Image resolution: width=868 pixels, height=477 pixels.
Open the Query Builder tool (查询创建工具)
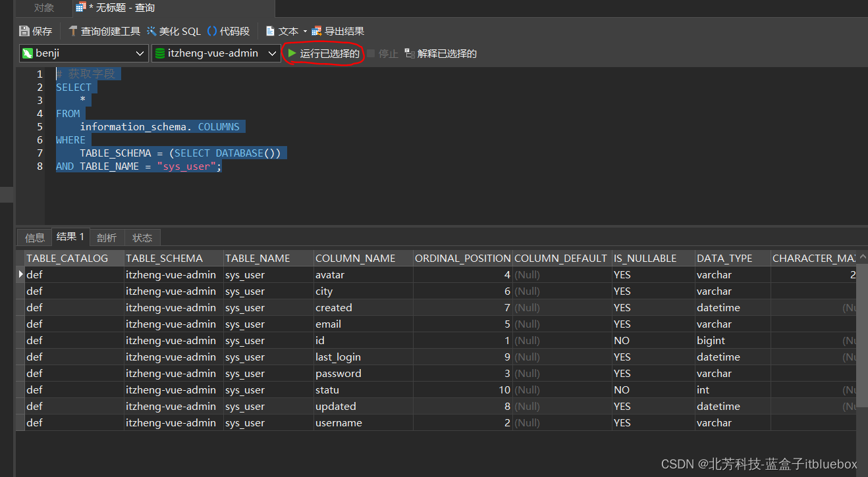(x=104, y=31)
